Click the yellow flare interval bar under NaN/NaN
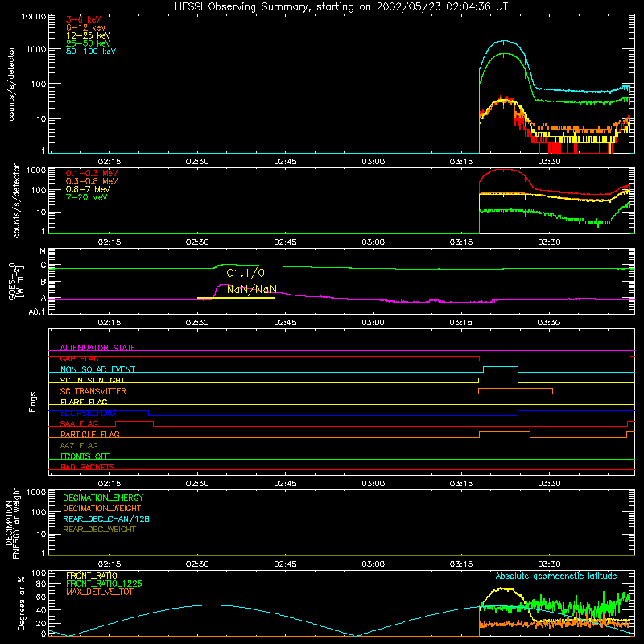 [x=236, y=298]
